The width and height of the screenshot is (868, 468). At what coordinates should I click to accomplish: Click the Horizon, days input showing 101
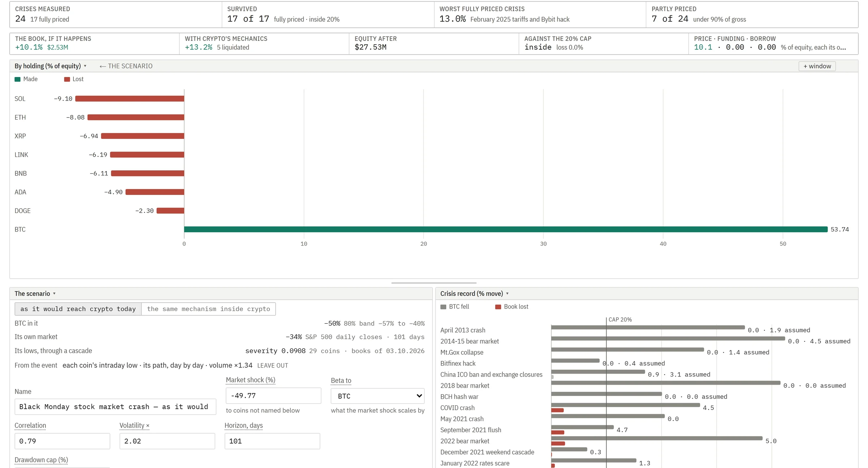pyautogui.click(x=272, y=441)
